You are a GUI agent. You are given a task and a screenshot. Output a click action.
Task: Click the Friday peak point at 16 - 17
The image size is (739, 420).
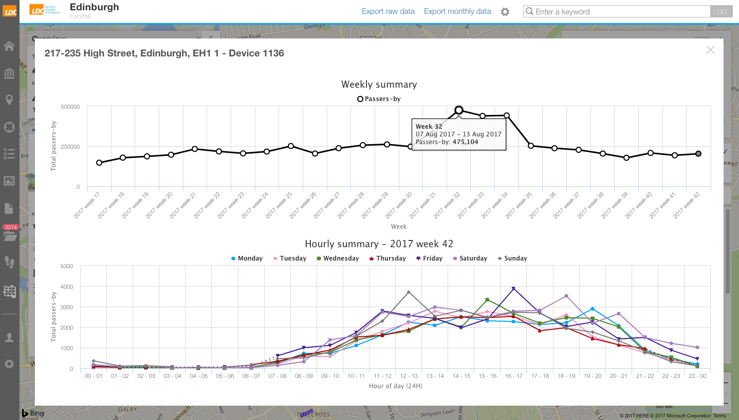pos(513,288)
